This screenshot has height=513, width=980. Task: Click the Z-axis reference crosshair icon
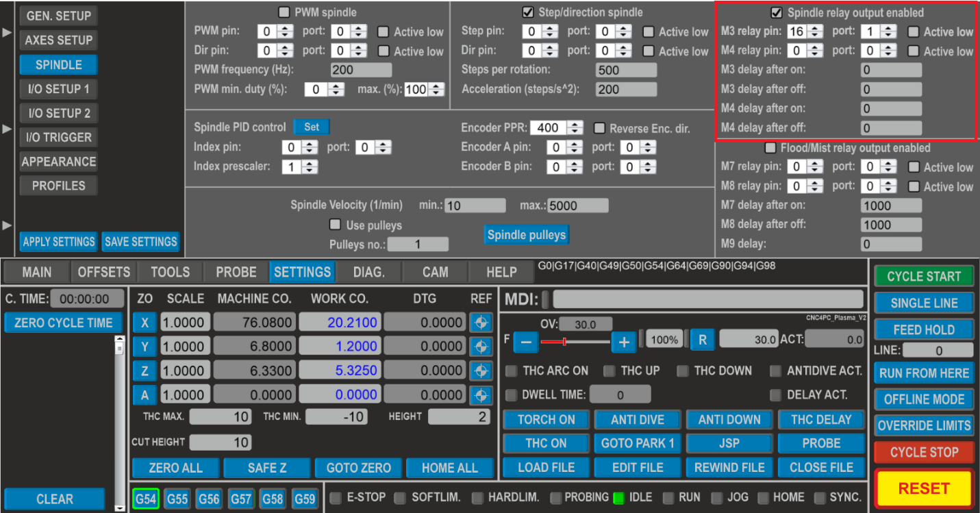coord(481,371)
